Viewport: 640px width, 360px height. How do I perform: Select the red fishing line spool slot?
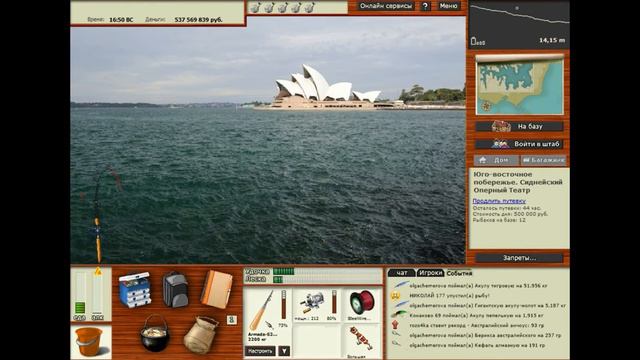point(361,305)
